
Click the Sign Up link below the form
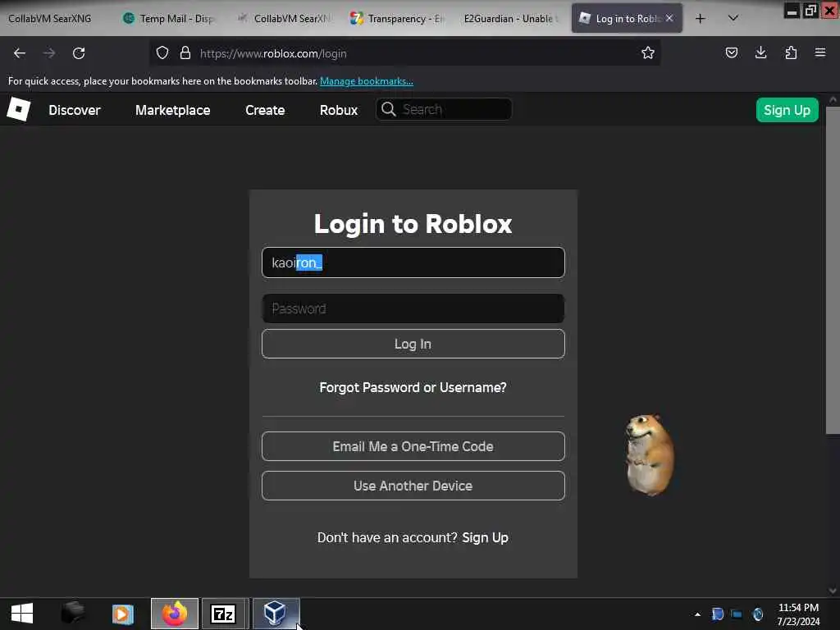point(485,537)
